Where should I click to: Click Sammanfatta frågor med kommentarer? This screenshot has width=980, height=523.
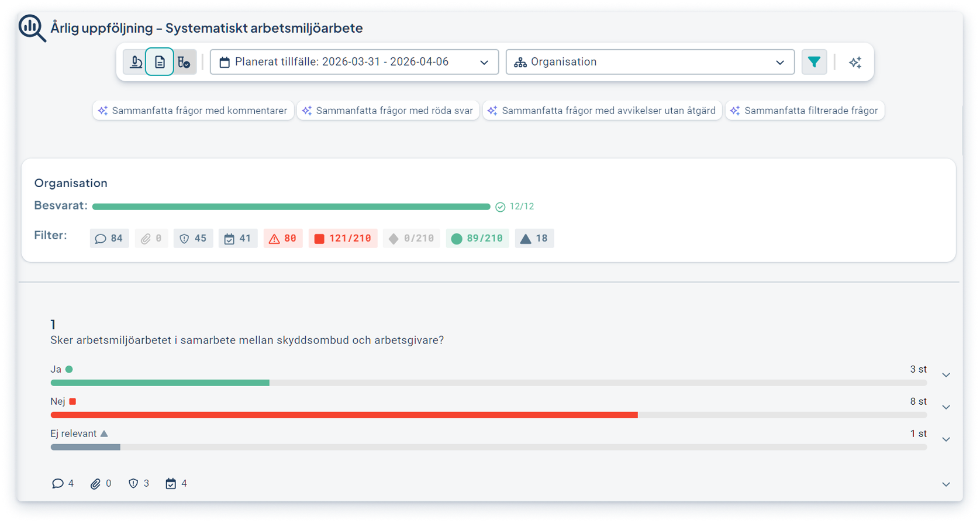[x=193, y=111]
